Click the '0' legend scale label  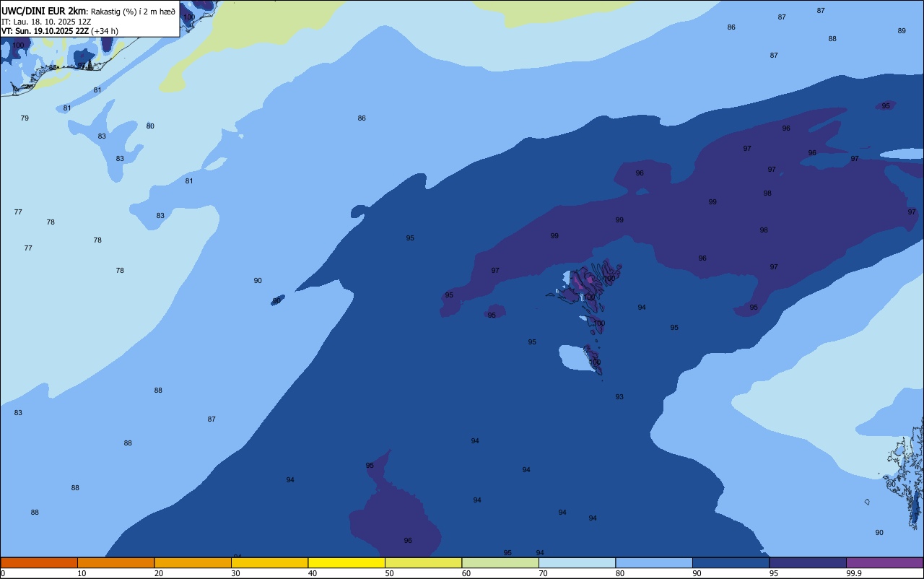click(x=3, y=573)
